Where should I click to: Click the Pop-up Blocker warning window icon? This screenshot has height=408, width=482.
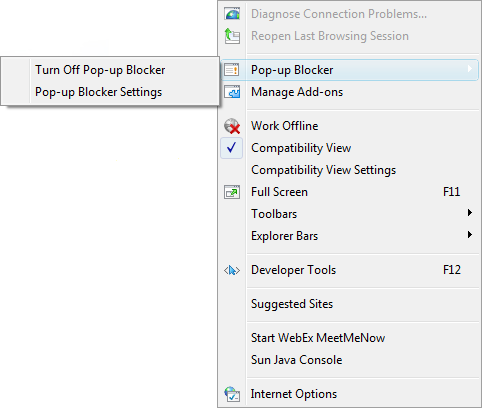[x=232, y=70]
